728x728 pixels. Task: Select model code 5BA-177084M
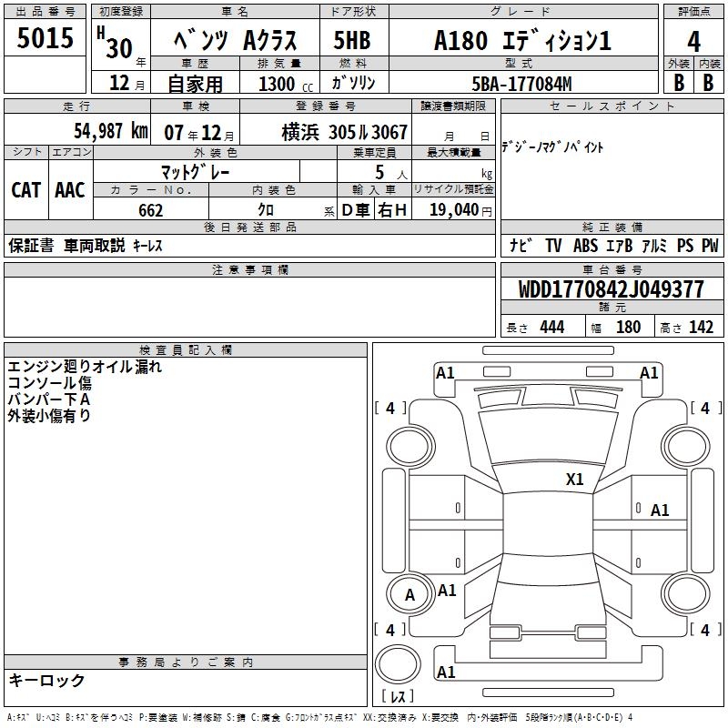point(521,84)
